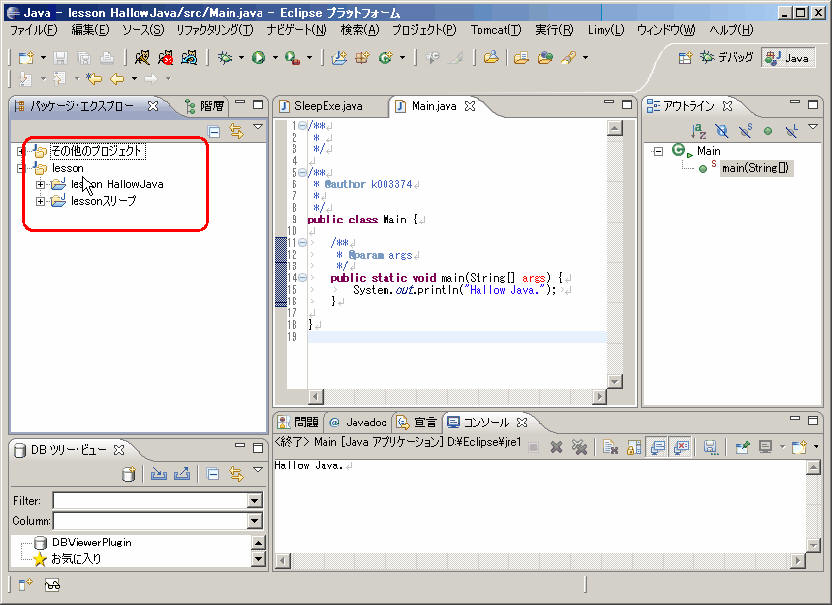
Task: Toggle hide fields filter in Outline toolbar
Action: pos(721,130)
